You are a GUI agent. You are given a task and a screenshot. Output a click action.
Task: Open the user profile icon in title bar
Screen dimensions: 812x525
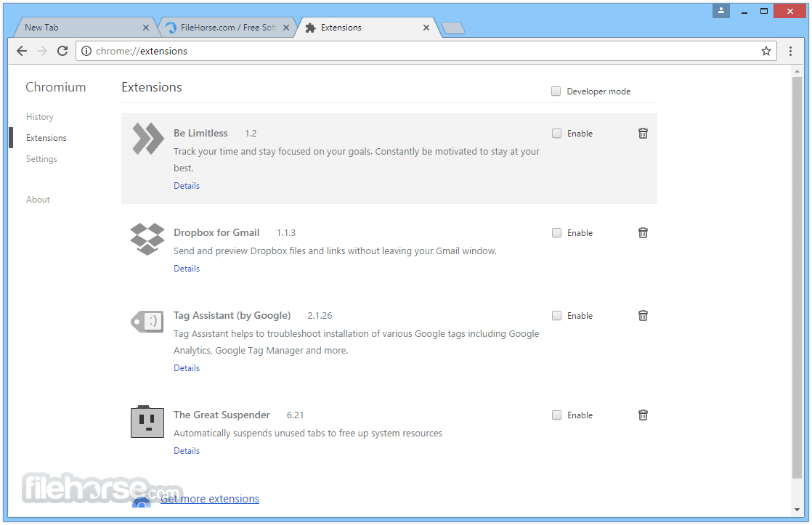(x=721, y=10)
